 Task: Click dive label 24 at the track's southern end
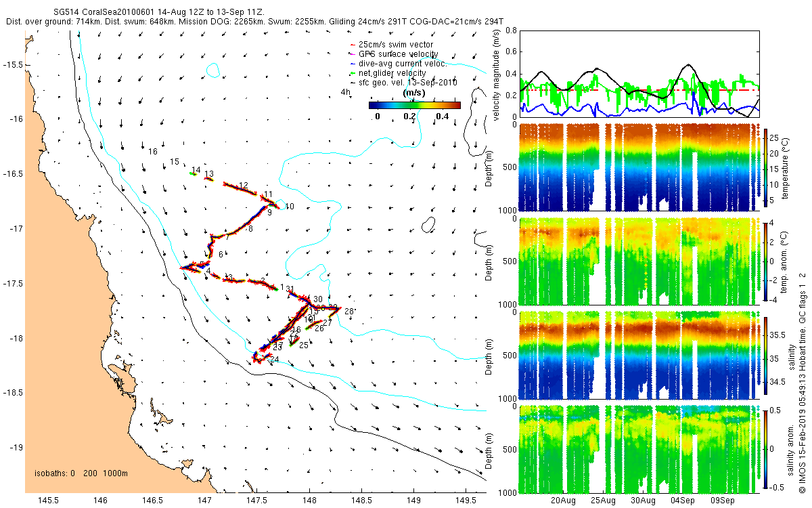pyautogui.click(x=274, y=360)
